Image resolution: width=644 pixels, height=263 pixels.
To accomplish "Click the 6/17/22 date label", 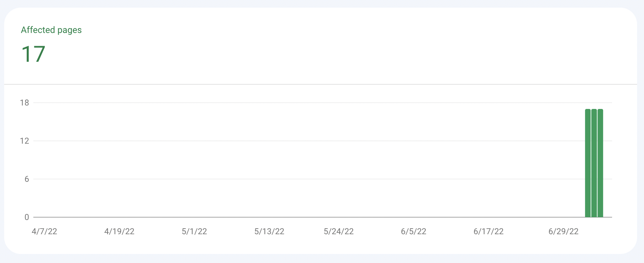I will (x=489, y=231).
